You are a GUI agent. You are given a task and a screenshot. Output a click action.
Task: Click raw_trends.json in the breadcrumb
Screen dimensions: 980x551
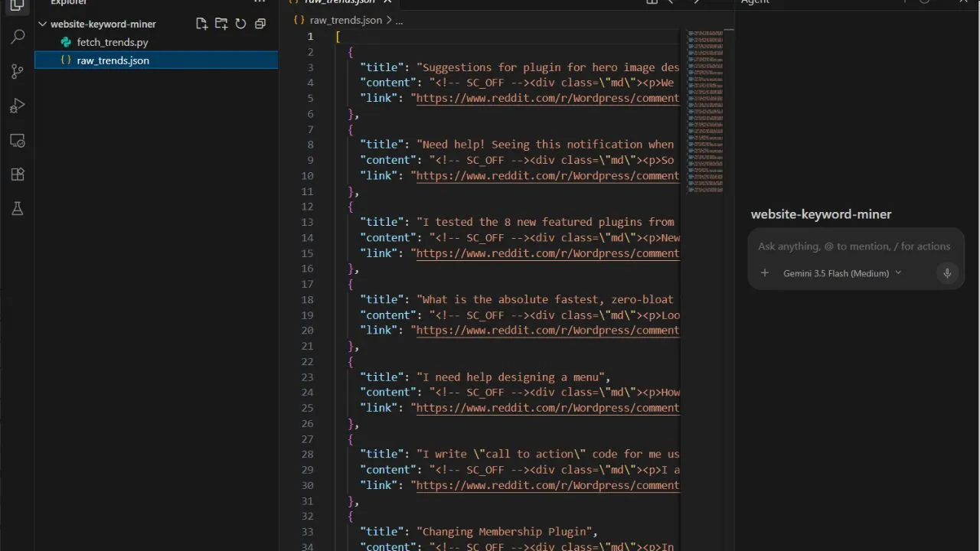click(x=345, y=20)
